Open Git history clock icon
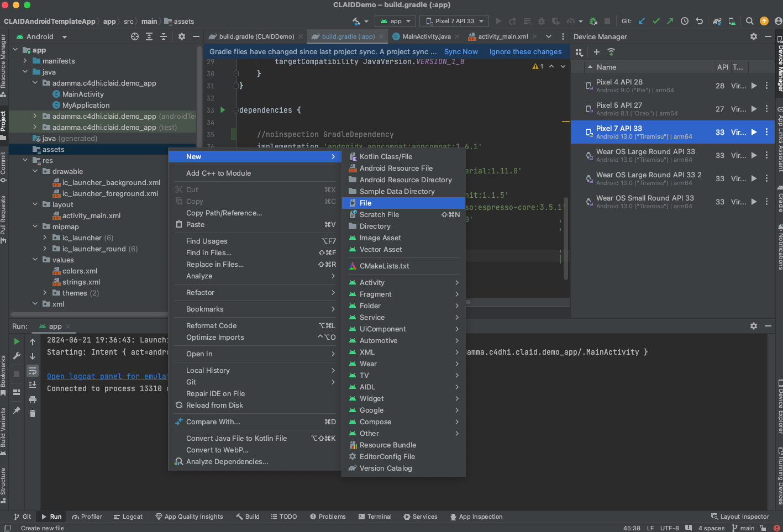Image resolution: width=783 pixels, height=532 pixels. [685, 21]
